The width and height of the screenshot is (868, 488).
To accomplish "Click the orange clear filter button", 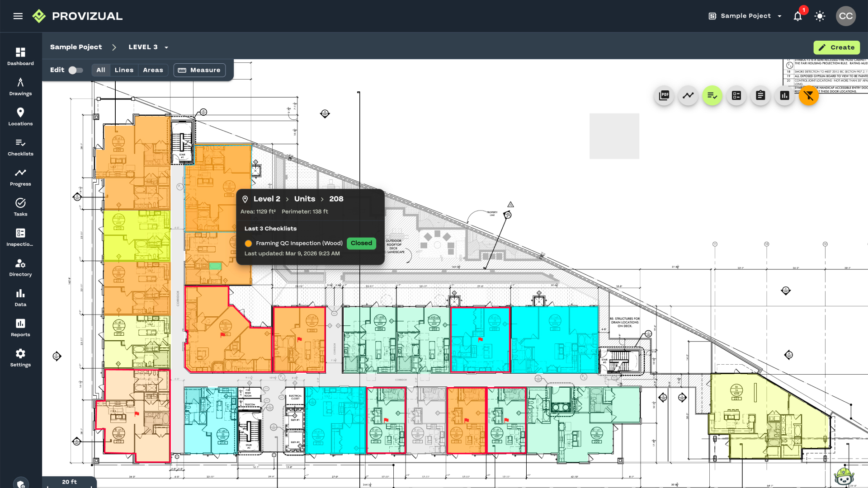I will pos(809,95).
